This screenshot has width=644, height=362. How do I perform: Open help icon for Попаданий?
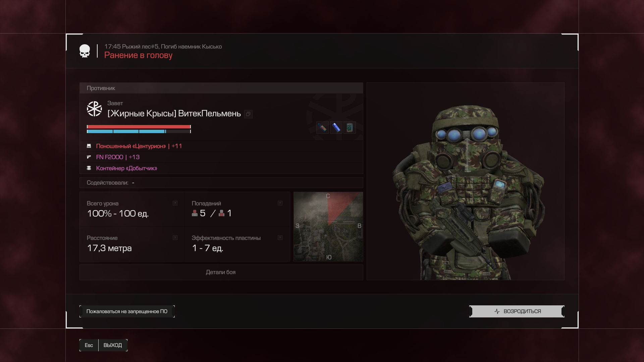[280, 203]
